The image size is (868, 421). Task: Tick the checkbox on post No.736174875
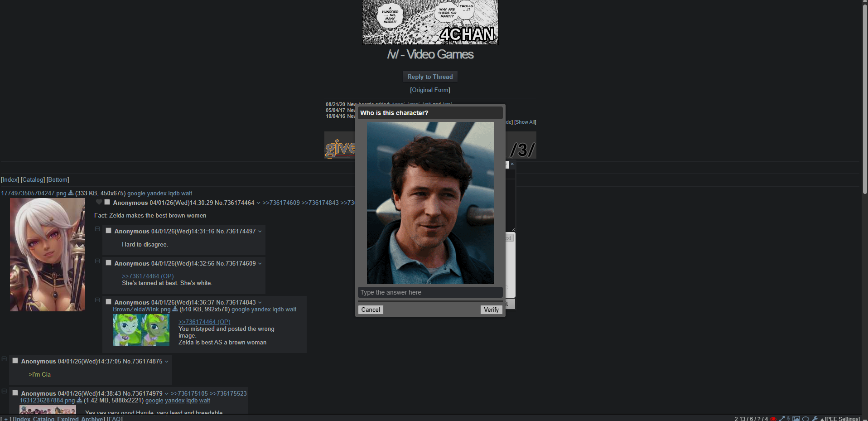(x=15, y=361)
